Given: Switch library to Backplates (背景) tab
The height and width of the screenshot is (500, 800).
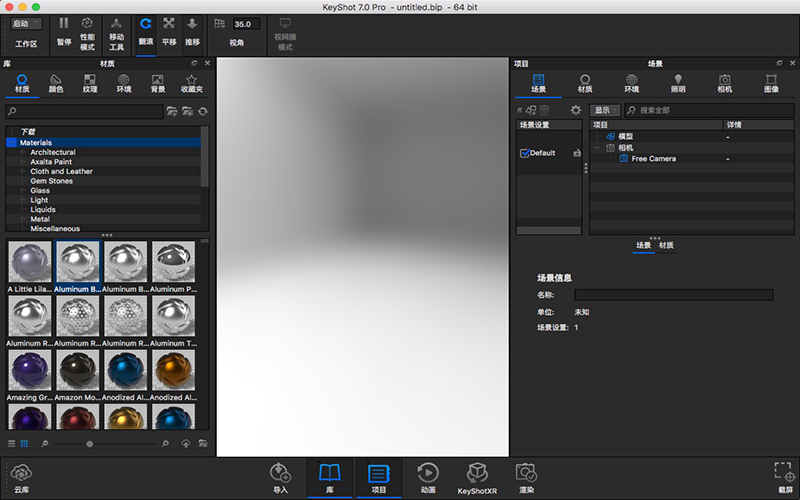Looking at the screenshot, I should tap(158, 84).
